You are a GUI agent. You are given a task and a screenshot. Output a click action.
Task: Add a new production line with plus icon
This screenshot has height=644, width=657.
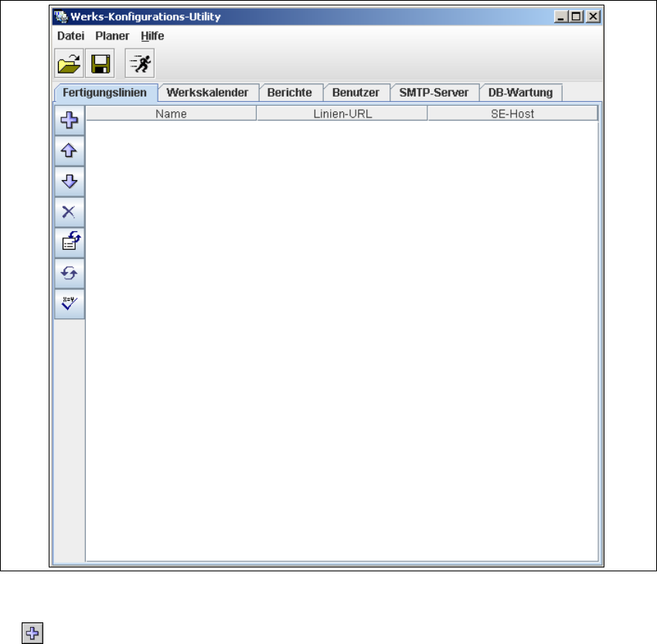coord(70,121)
